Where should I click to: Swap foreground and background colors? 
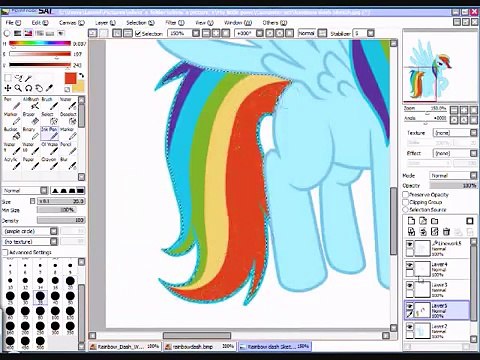click(81, 76)
